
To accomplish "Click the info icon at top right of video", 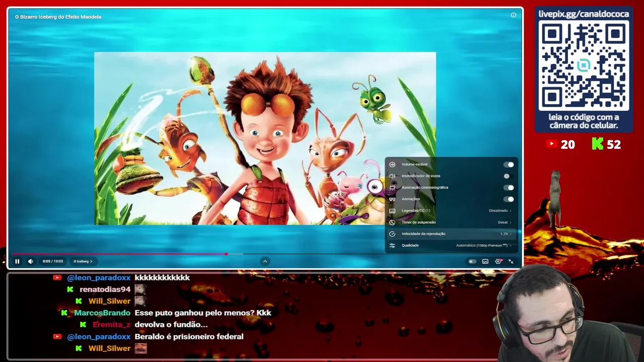I will [x=514, y=15].
